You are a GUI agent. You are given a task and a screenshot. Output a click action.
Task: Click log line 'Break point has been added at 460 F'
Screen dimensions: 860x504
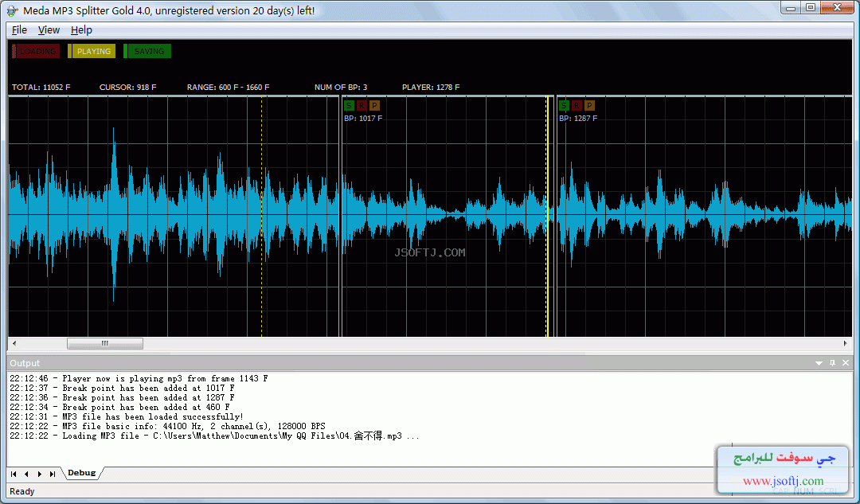click(x=119, y=407)
